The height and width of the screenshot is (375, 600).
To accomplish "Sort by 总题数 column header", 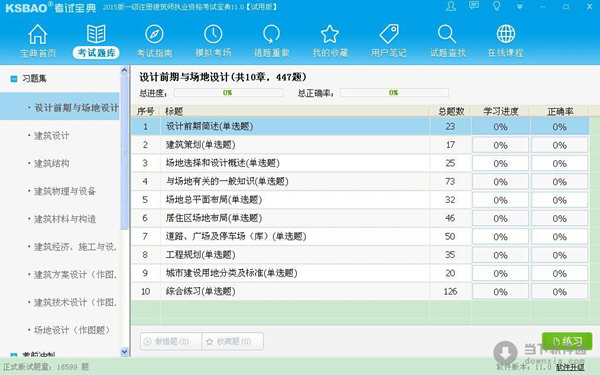I will click(x=451, y=111).
